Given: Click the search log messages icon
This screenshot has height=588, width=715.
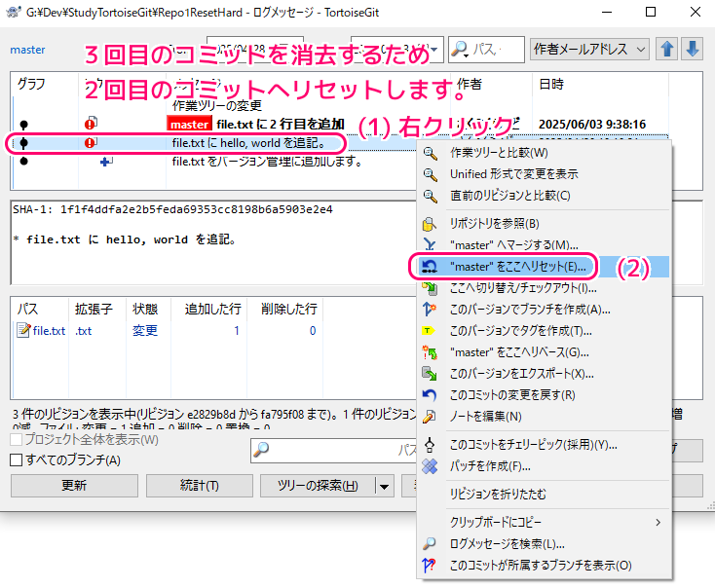Looking at the screenshot, I should click(x=430, y=544).
